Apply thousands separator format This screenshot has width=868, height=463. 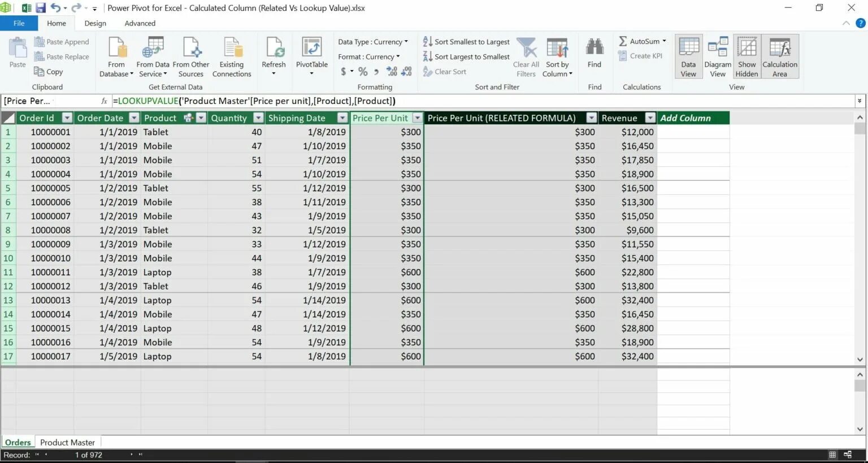pos(376,72)
